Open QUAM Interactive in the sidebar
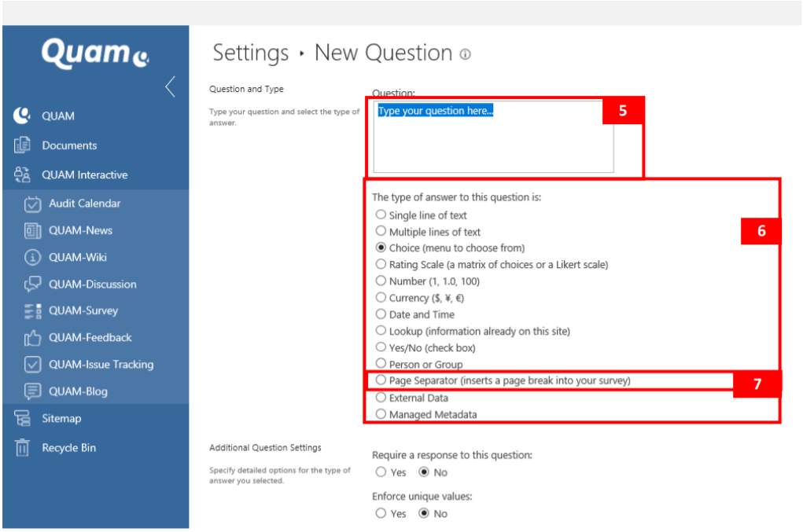Viewport: 803px width, 532px height. 84,175
